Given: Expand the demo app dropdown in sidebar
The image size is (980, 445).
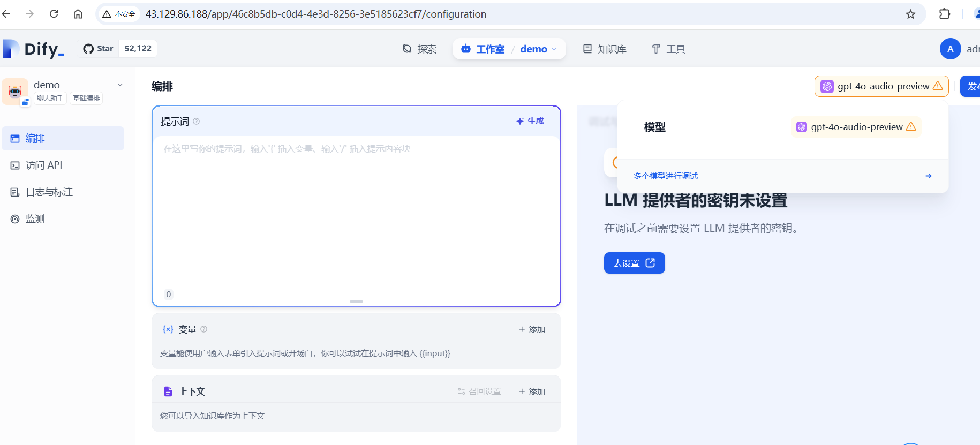Looking at the screenshot, I should point(120,85).
